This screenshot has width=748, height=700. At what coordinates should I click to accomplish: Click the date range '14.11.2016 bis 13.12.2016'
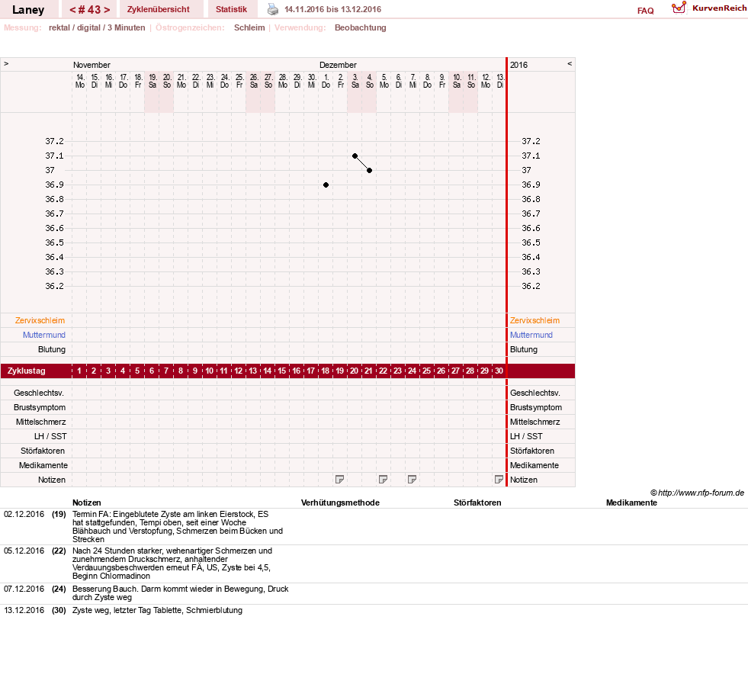pos(333,9)
